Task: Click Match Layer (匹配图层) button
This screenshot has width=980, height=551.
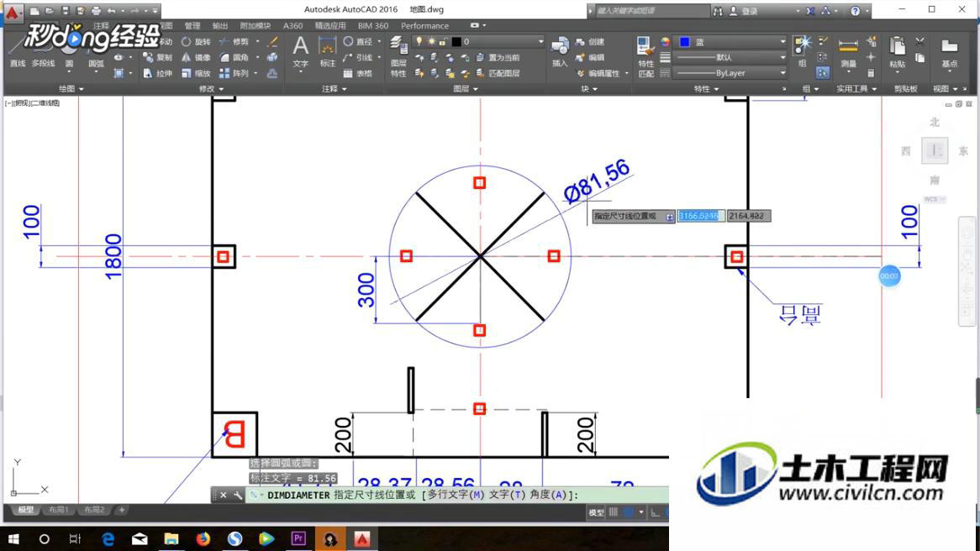Action: [498, 73]
